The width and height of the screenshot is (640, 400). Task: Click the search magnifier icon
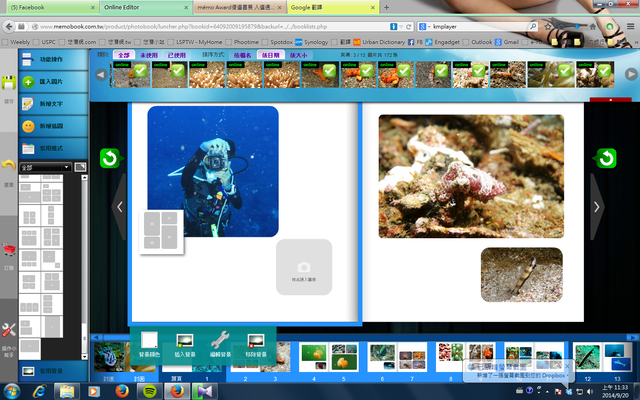pos(533,27)
